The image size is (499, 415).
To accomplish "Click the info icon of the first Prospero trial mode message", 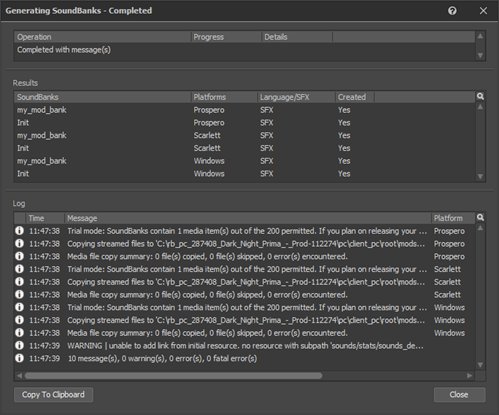I will coord(19,231).
